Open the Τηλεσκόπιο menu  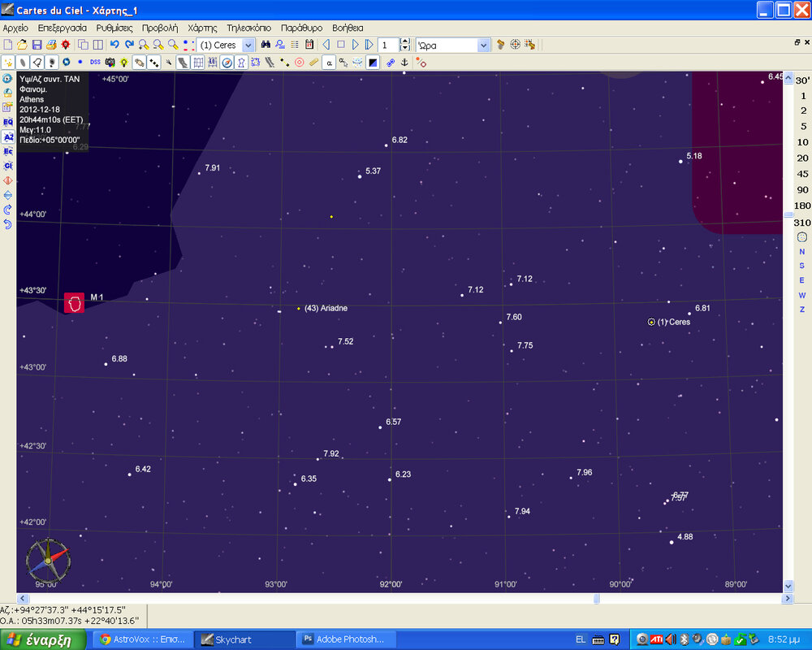[248, 28]
